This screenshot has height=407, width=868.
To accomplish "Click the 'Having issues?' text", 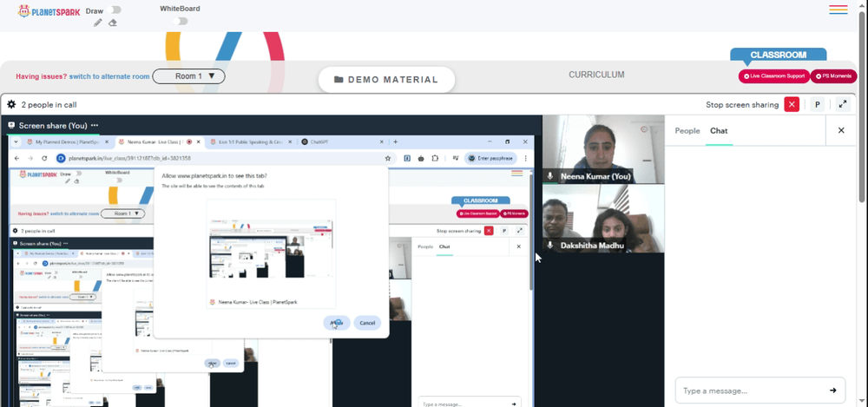I will (x=42, y=76).
